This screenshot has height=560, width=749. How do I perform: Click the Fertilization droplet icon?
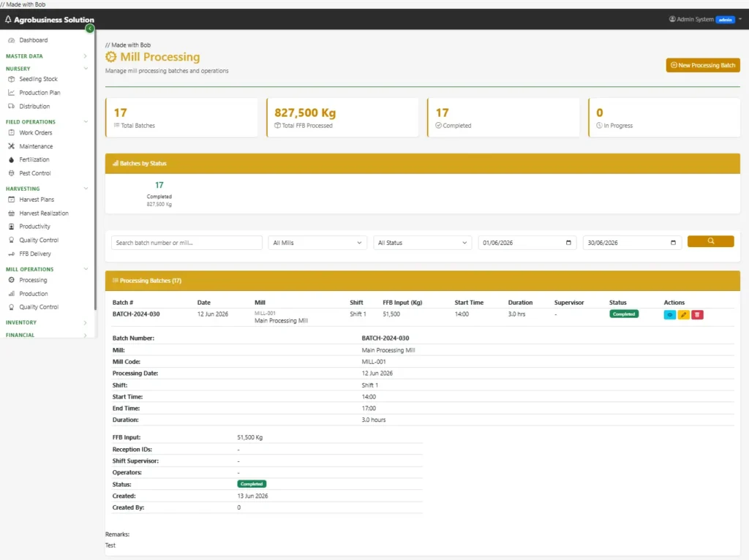coord(12,159)
